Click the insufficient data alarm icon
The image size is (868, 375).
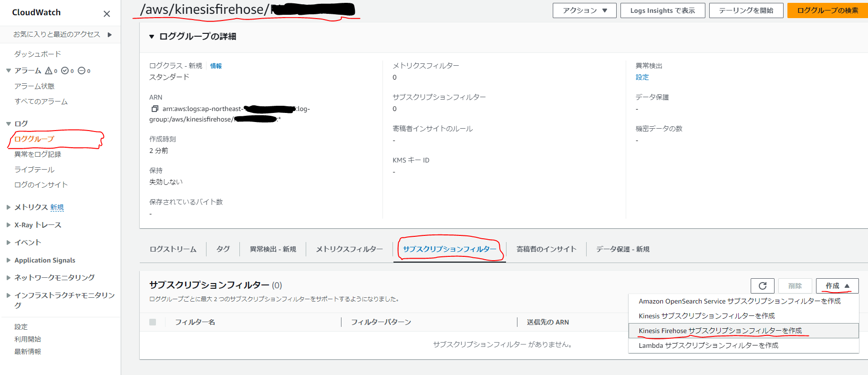pos(82,71)
